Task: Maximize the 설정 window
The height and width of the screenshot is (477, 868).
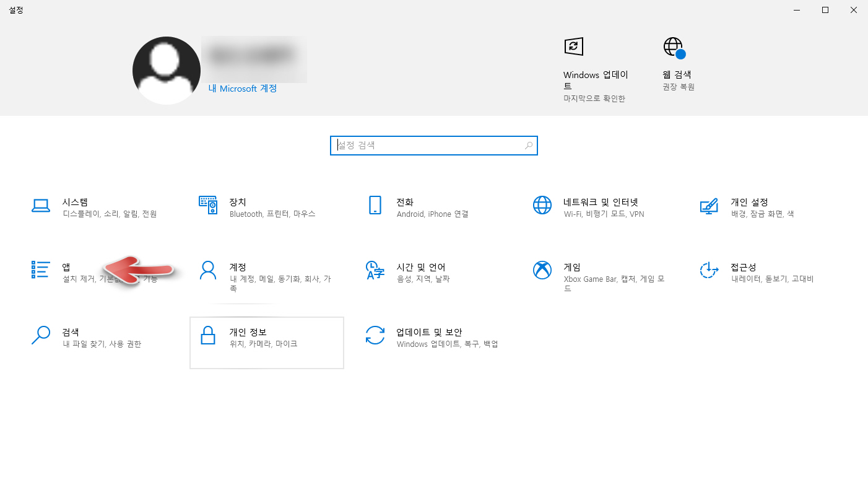Action: coord(825,10)
